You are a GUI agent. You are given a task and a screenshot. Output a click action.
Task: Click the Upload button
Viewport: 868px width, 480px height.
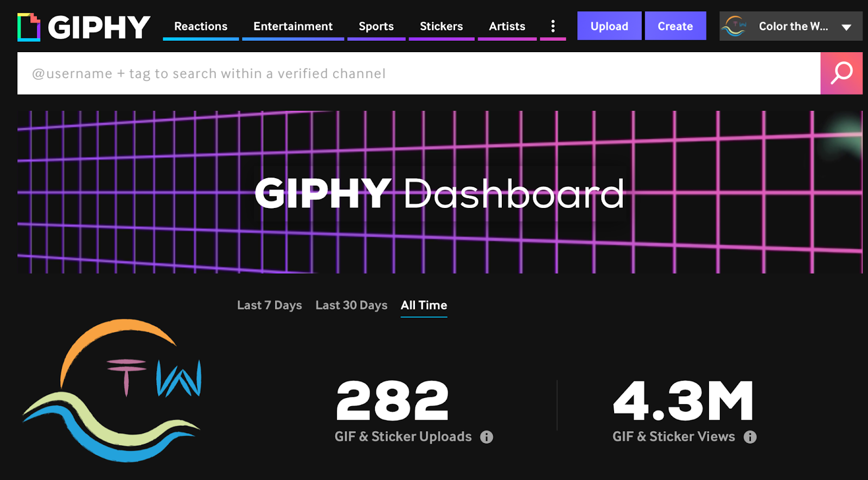(609, 26)
